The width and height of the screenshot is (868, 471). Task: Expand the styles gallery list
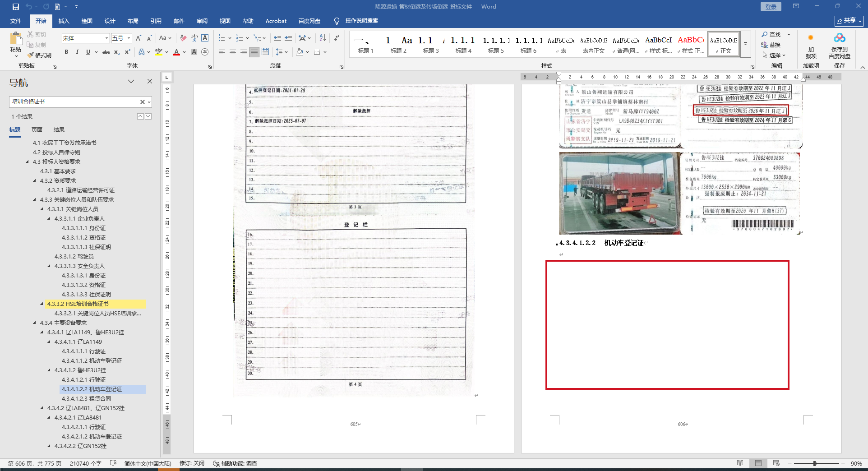coord(746,44)
